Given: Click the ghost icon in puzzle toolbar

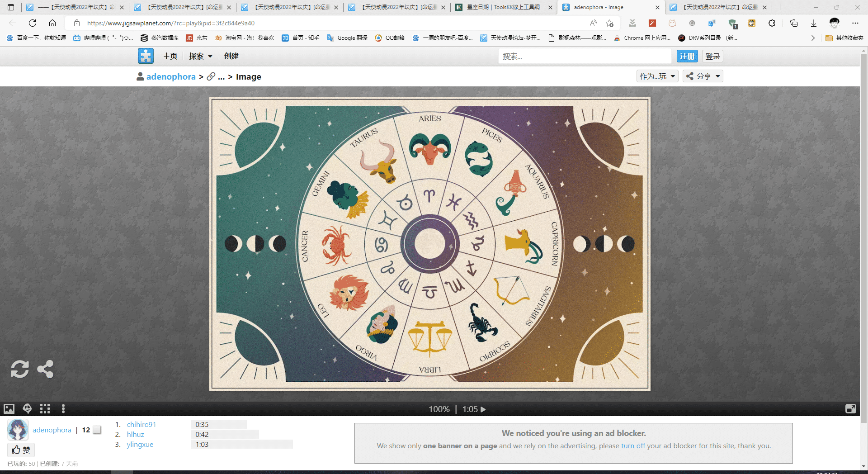Looking at the screenshot, I should tap(27, 409).
